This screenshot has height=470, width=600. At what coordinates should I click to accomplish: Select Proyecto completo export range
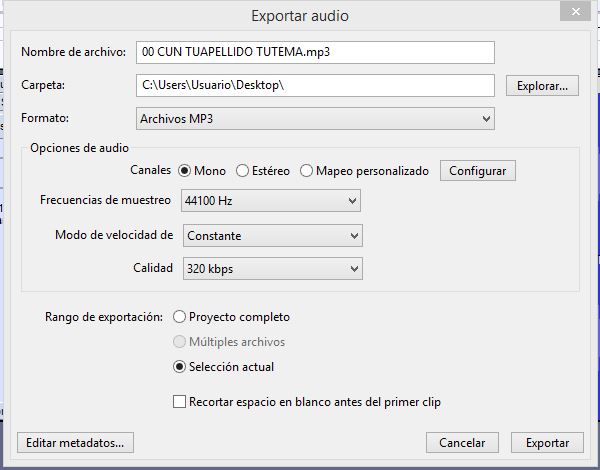pyautogui.click(x=180, y=317)
